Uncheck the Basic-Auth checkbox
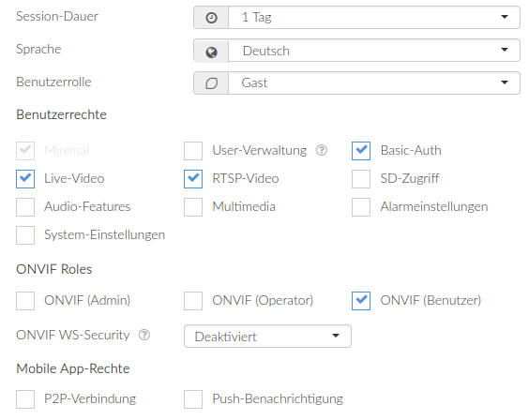 (361, 151)
